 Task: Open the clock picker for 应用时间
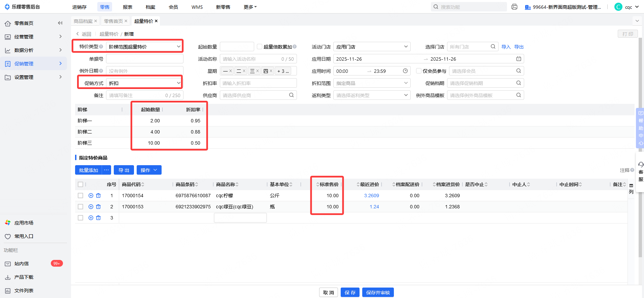(405, 71)
